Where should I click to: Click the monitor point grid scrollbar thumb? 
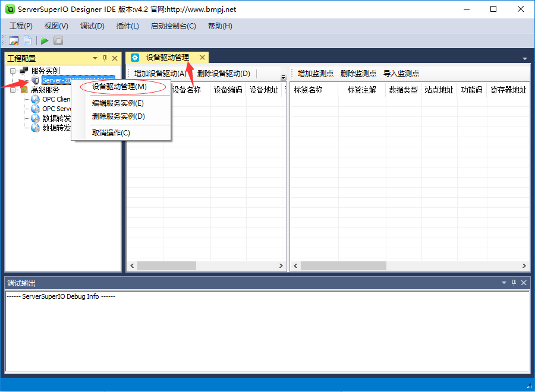pyautogui.click(x=343, y=266)
